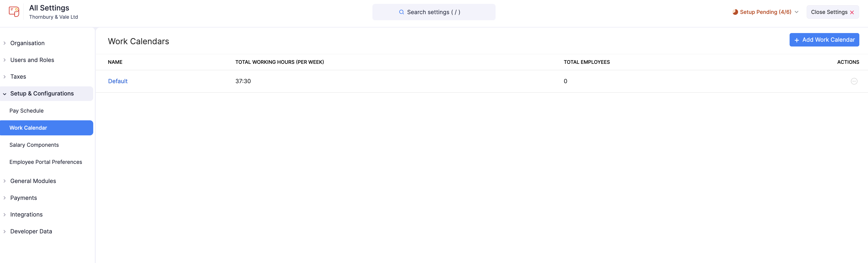Click the TOTAL EMPLOYEES column header
Screen dimensions: 868x263
click(587, 62)
